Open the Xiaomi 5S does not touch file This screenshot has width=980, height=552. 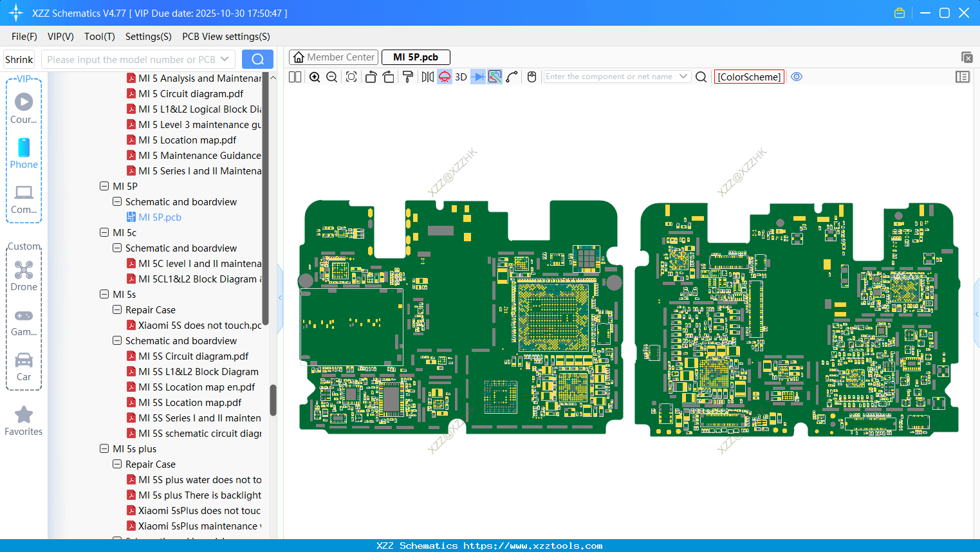tap(194, 326)
